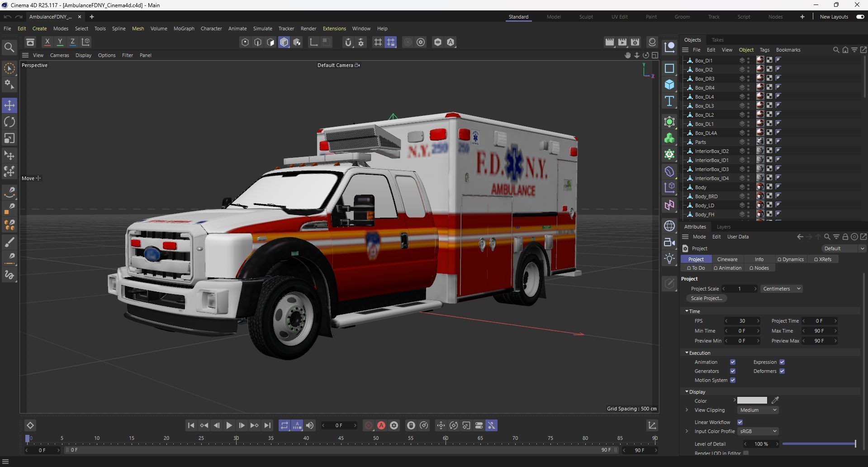Open viewport Cameras menu
Screen dimensions: 868x467
tap(59, 55)
